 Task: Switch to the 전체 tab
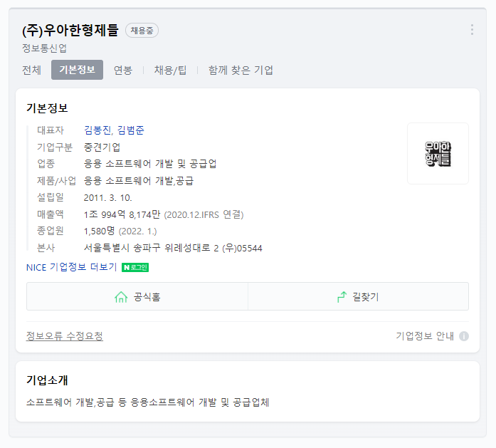[x=31, y=70]
